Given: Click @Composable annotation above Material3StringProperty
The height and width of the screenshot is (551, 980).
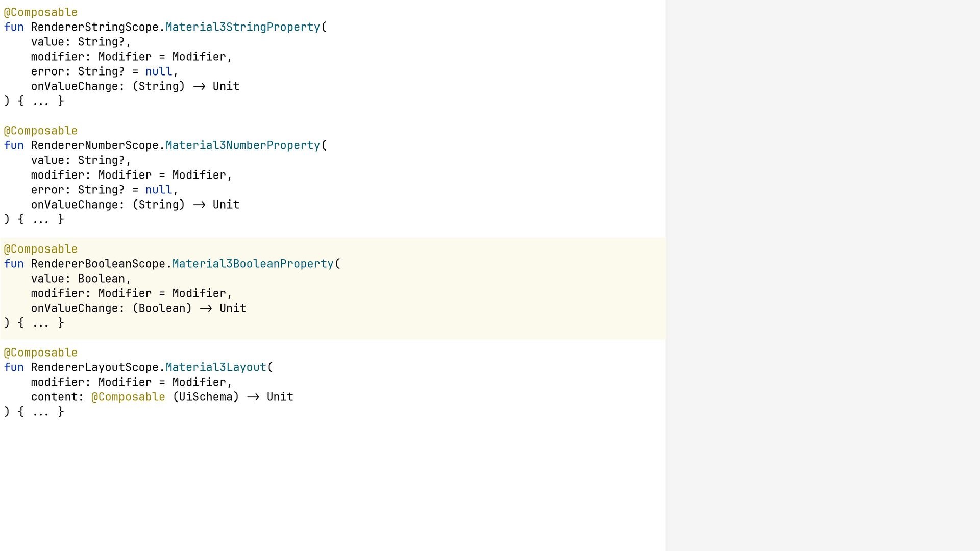Looking at the screenshot, I should 41,12.
